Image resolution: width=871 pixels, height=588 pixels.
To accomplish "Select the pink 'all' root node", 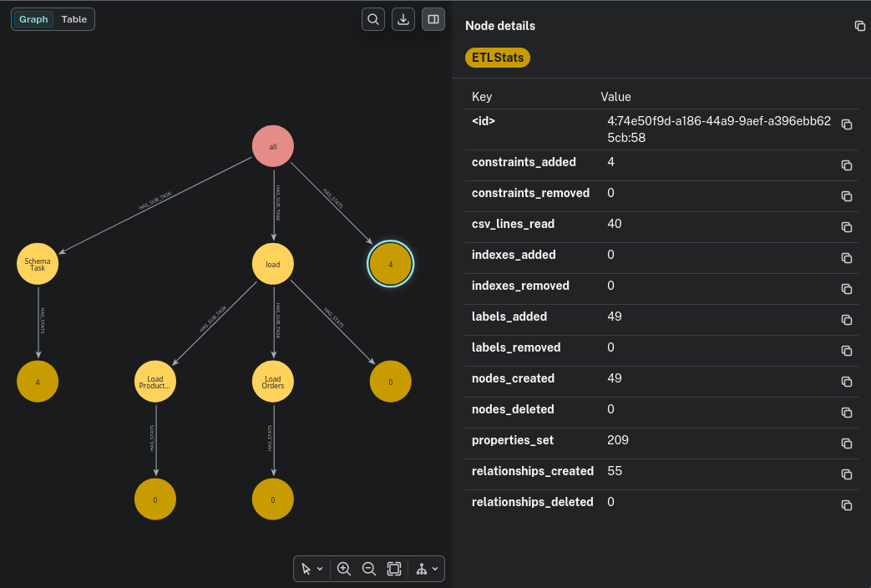I will coord(273,146).
